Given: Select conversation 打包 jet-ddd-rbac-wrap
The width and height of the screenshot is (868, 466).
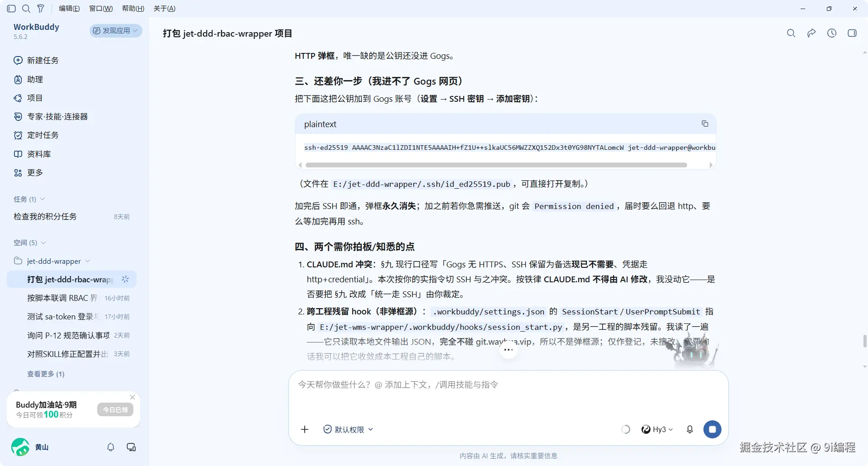Looking at the screenshot, I should 71,280.
